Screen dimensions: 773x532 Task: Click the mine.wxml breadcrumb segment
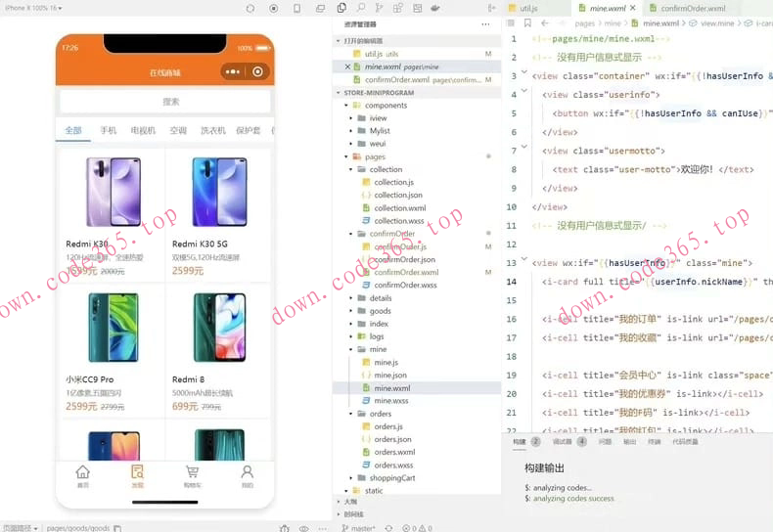[660, 23]
